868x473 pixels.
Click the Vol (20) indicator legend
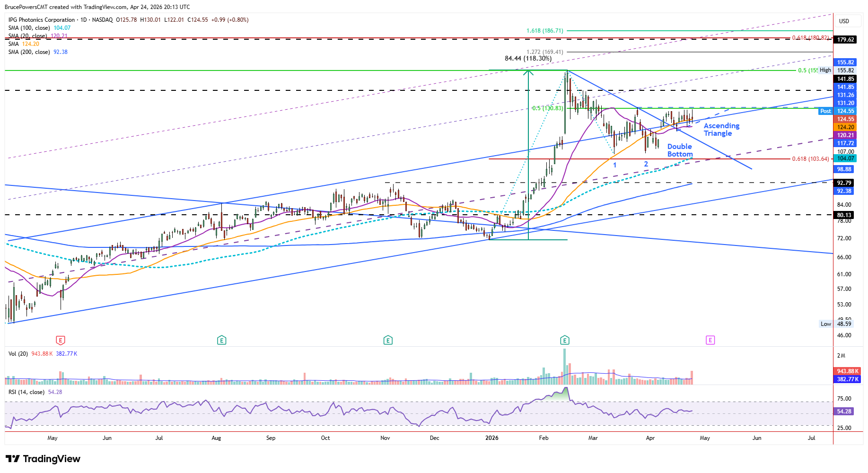[43, 354]
